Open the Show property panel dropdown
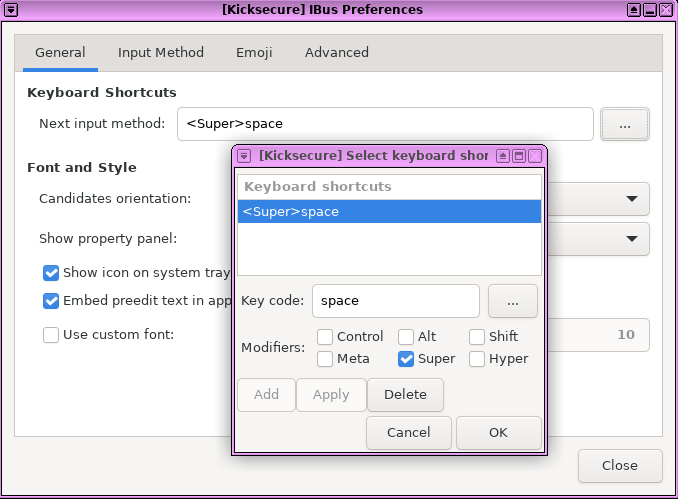The height and width of the screenshot is (499, 678). (631, 239)
